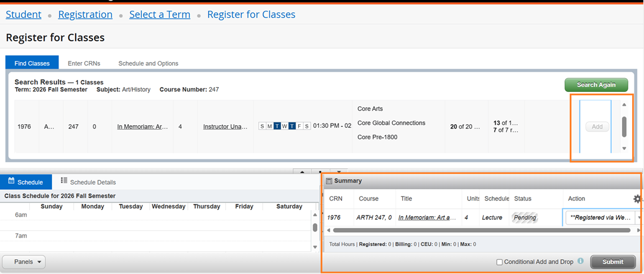Click the highlighted Tuesday day box
The width and height of the screenshot is (644, 274).
tap(277, 126)
